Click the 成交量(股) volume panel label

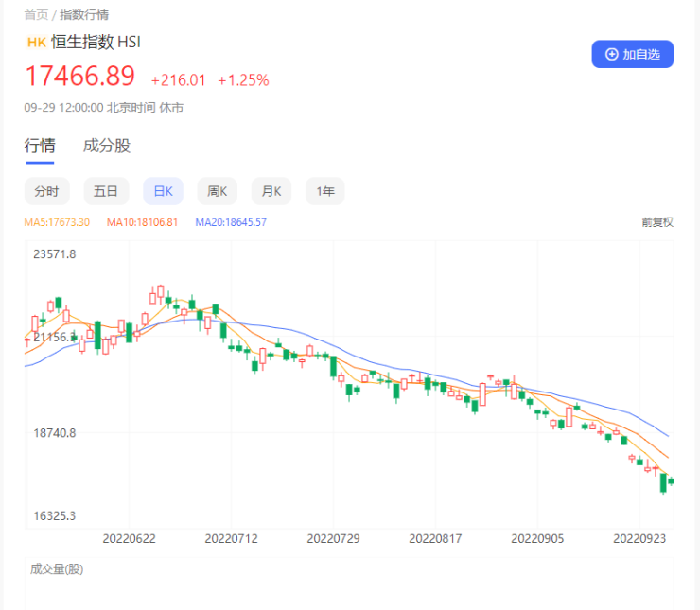[x=57, y=569]
